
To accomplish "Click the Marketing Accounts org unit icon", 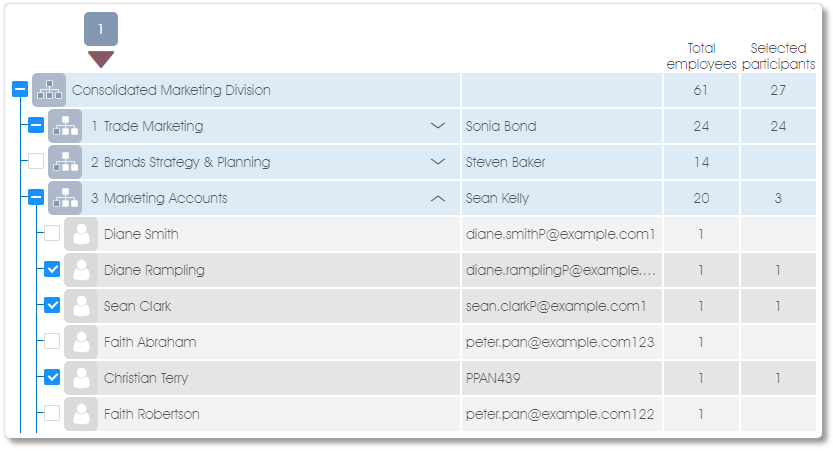I will tap(65, 198).
